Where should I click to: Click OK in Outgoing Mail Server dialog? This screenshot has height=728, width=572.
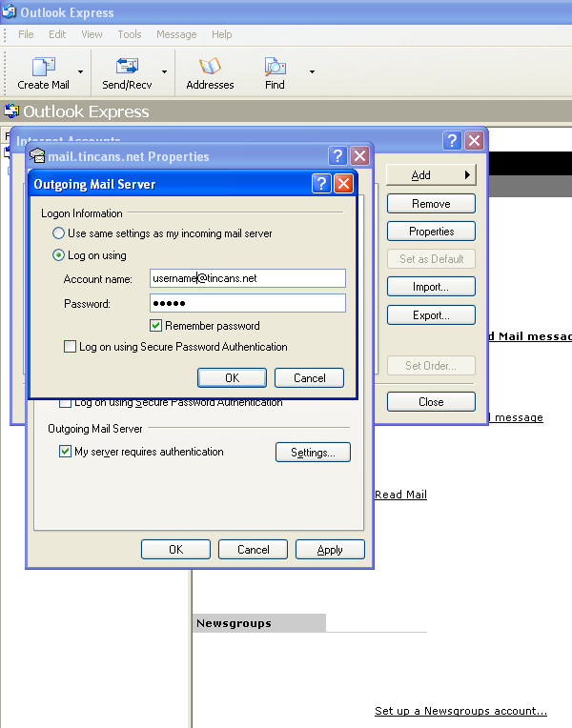(233, 378)
